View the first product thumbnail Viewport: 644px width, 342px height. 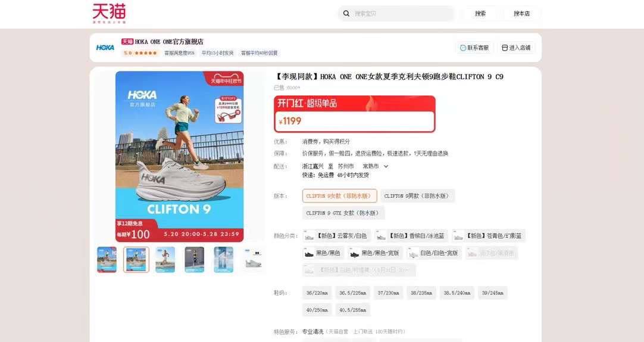pyautogui.click(x=107, y=259)
